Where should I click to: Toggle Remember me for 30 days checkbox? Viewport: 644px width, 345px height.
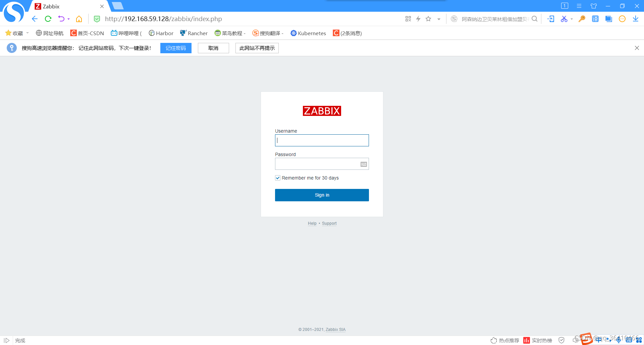[x=278, y=178]
